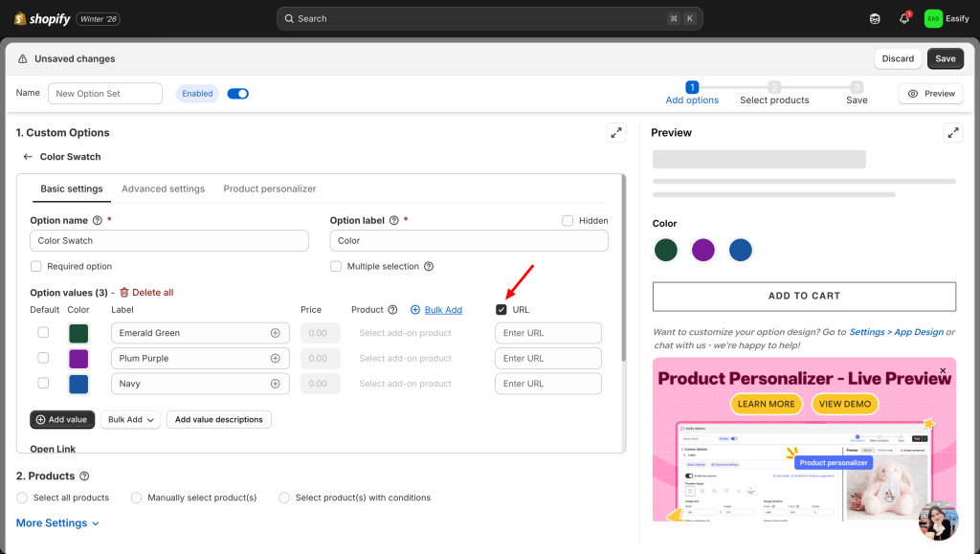Click the help icon next to Option name

(x=97, y=220)
